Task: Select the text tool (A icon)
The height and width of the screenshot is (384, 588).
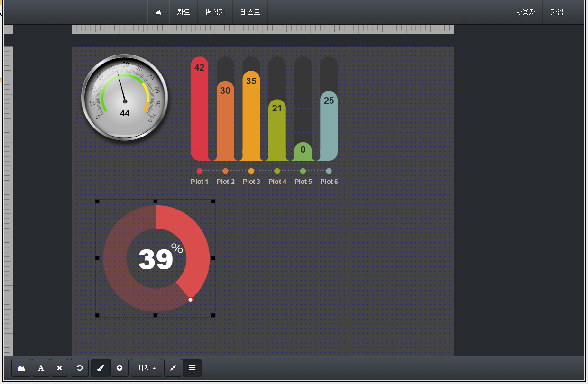Action: point(41,368)
